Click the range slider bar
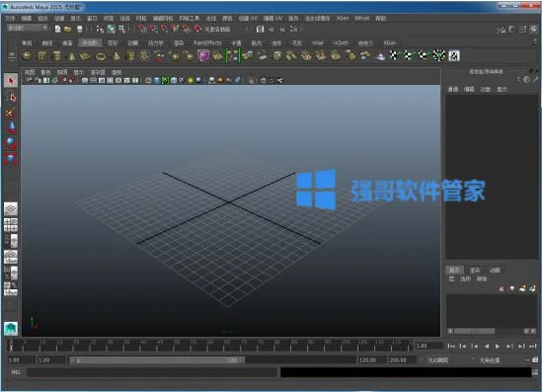The height and width of the screenshot is (392, 542). pyautogui.click(x=157, y=360)
